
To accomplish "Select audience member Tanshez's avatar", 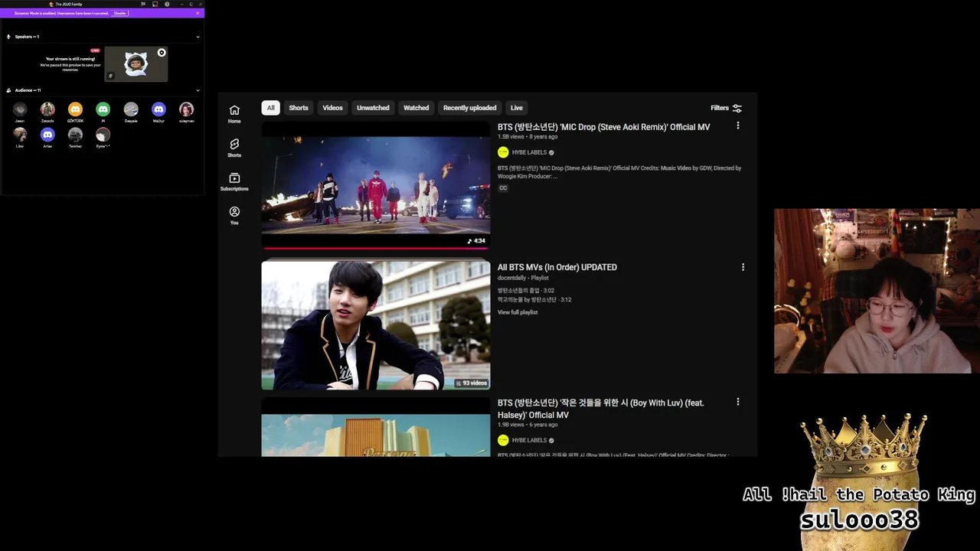I will click(75, 135).
